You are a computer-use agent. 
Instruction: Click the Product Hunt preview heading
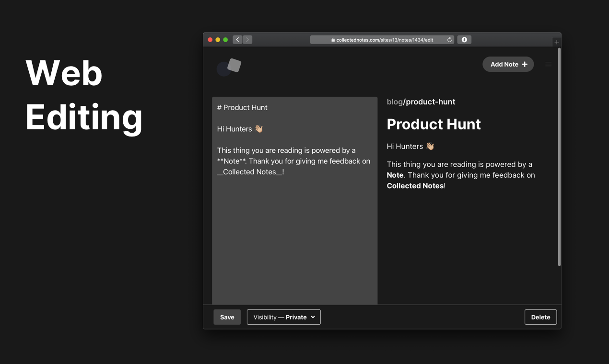434,124
